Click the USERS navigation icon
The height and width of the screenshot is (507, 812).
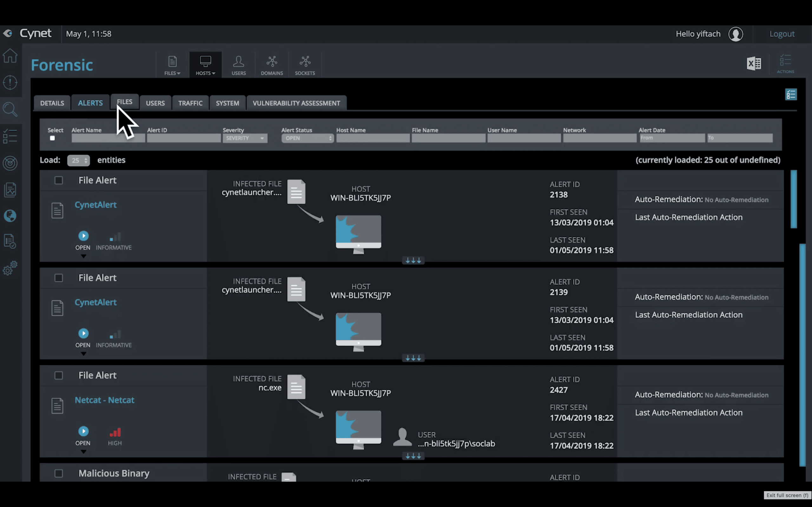coord(239,64)
